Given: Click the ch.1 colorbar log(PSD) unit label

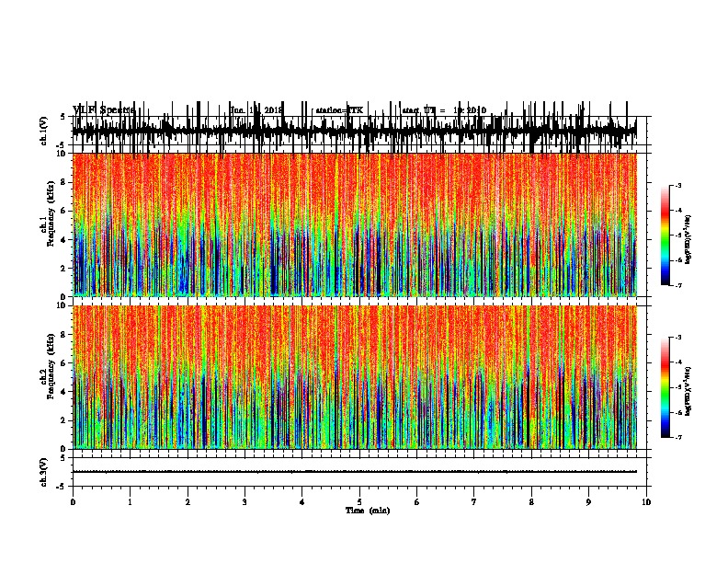Looking at the screenshot, I should pyautogui.click(x=688, y=239).
